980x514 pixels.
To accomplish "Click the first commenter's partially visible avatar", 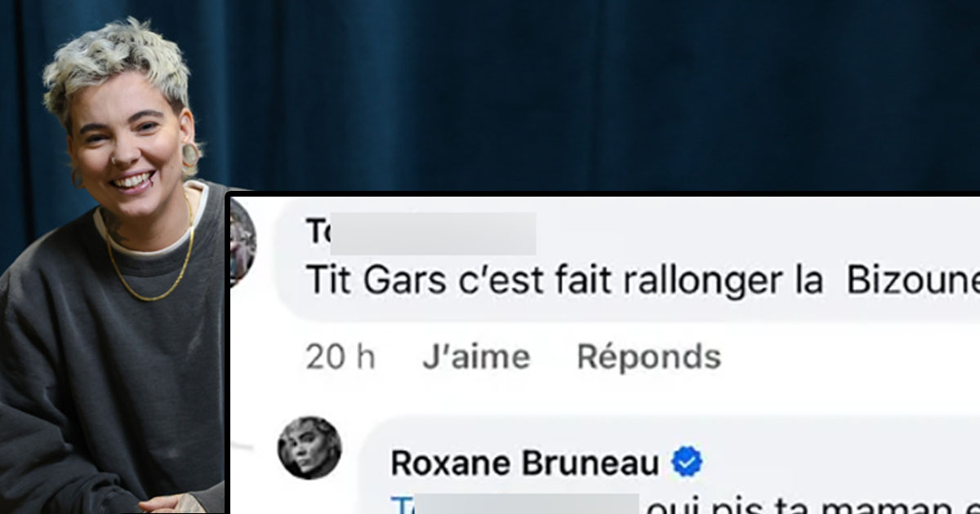I will tap(243, 241).
